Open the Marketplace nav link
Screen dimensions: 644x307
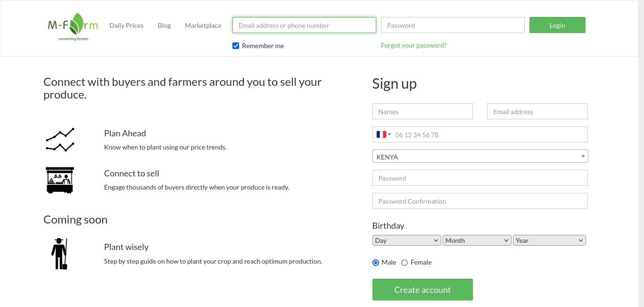pyautogui.click(x=203, y=25)
